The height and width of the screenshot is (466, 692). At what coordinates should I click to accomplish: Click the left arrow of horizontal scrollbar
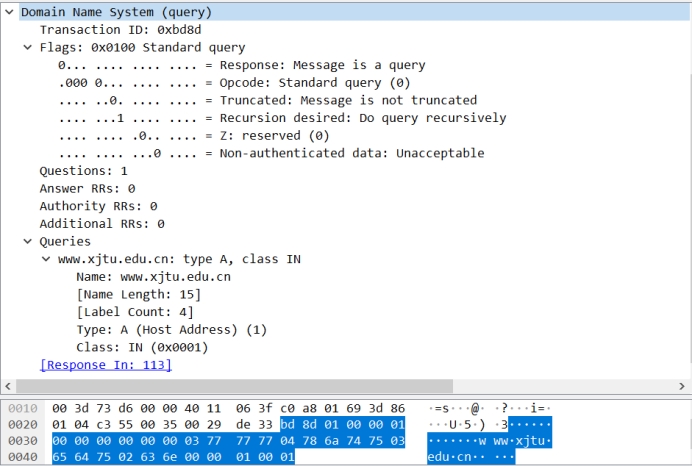tap(8, 386)
